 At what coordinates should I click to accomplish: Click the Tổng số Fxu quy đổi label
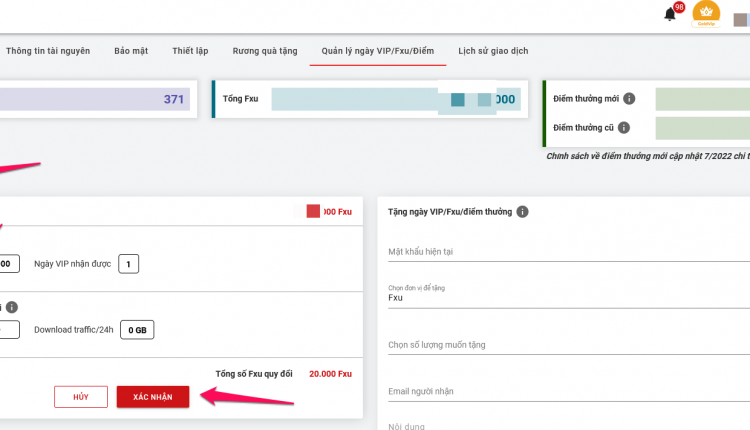(254, 374)
